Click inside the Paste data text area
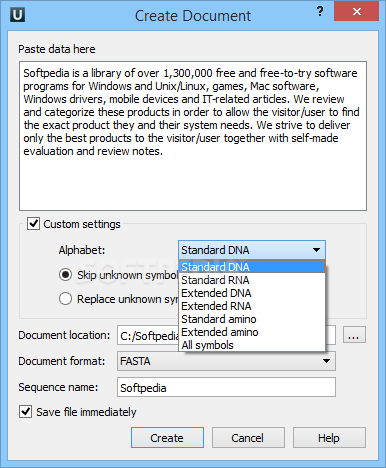The image size is (386, 468). [193, 136]
